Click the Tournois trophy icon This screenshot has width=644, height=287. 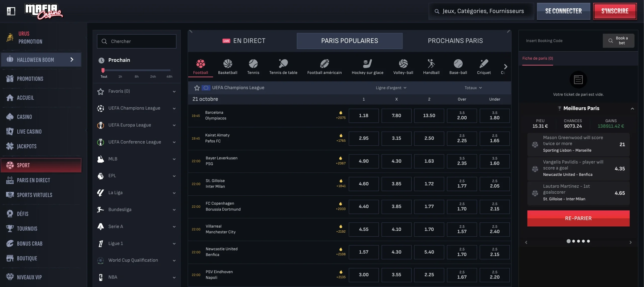coord(10,228)
